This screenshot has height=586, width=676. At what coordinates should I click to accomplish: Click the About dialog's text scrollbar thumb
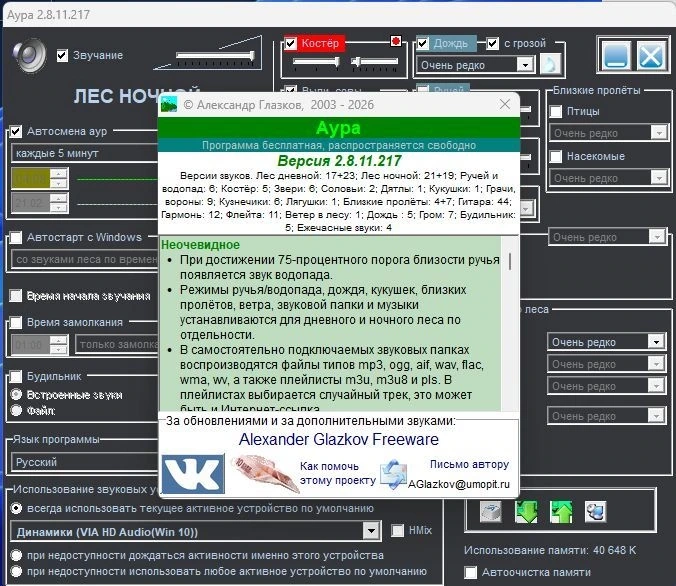pyautogui.click(x=510, y=261)
